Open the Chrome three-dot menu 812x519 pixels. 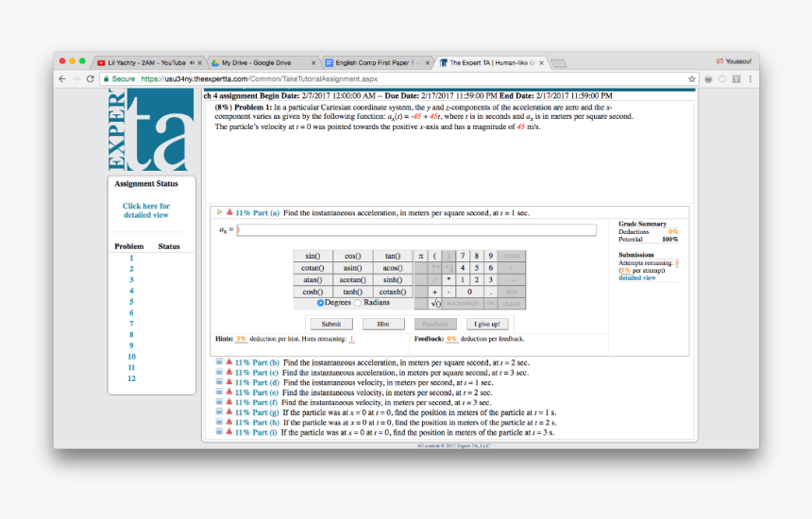coord(751,79)
